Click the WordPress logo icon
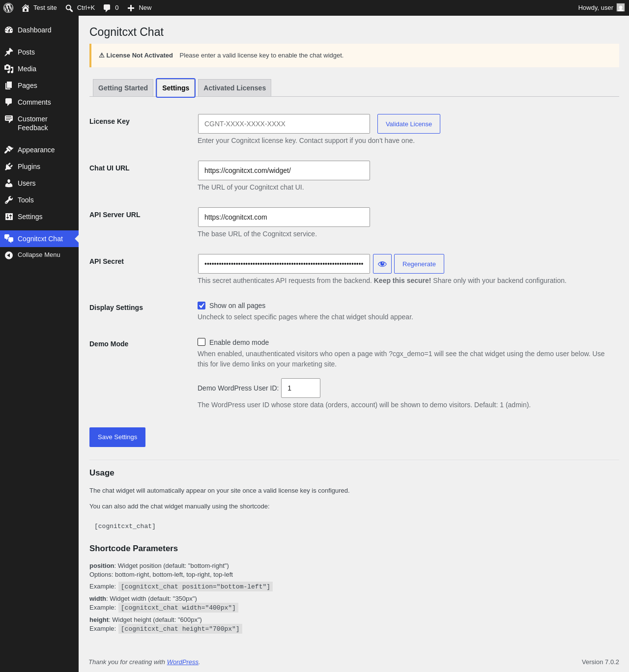This screenshot has height=672, width=629. (x=8, y=8)
